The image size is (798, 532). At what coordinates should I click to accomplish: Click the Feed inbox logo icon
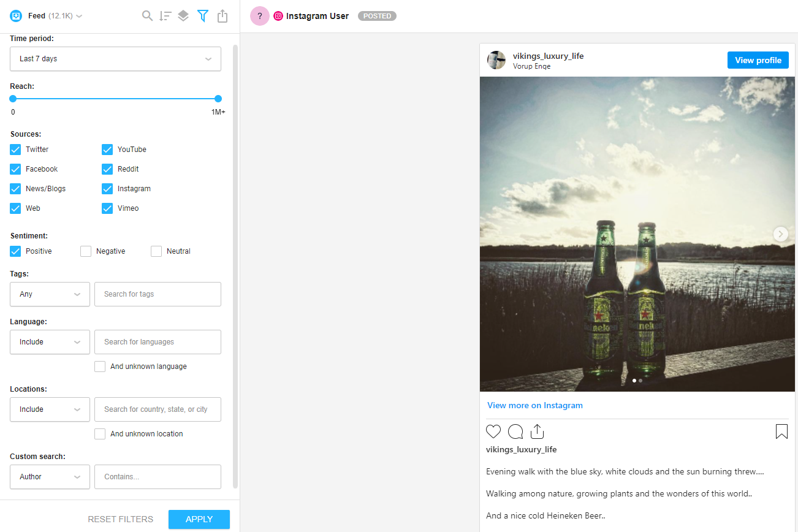pyautogui.click(x=16, y=16)
